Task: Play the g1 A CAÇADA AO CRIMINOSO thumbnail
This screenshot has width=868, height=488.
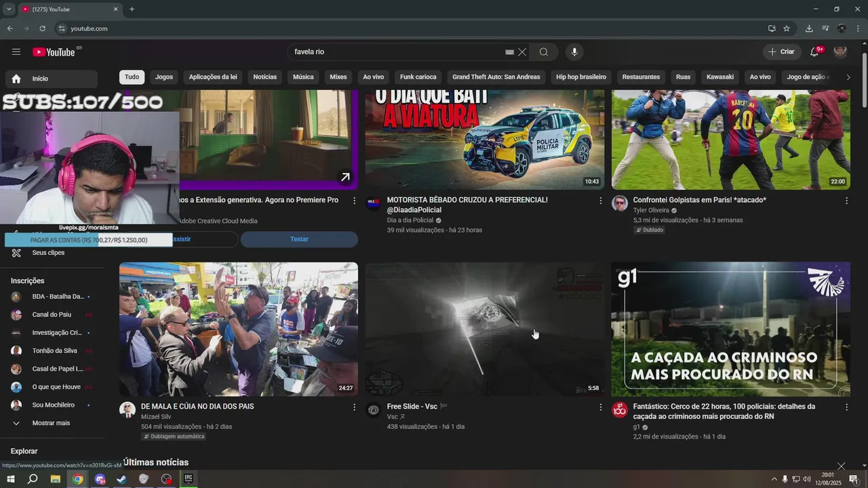Action: pyautogui.click(x=731, y=329)
